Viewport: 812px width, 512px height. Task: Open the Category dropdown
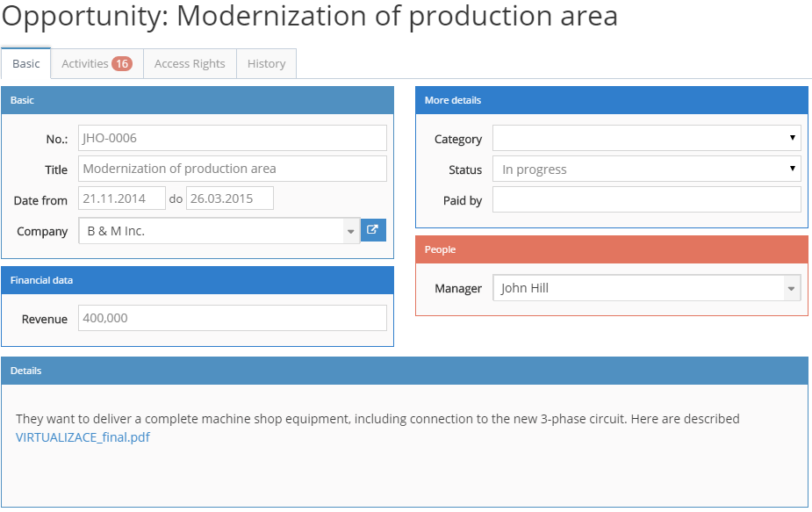647,138
